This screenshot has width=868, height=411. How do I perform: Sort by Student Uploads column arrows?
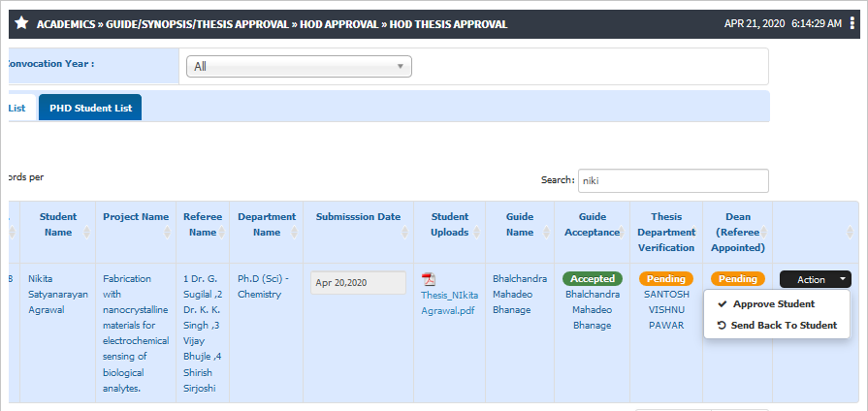pyautogui.click(x=476, y=233)
